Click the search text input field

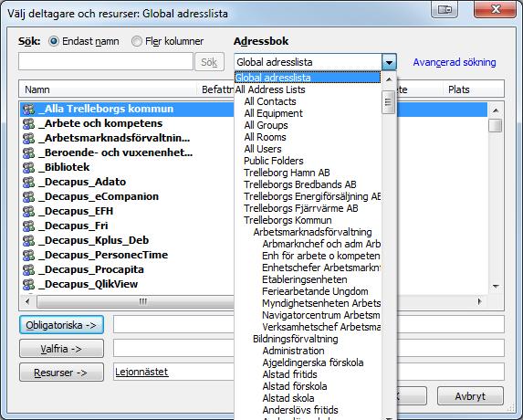[x=106, y=62]
